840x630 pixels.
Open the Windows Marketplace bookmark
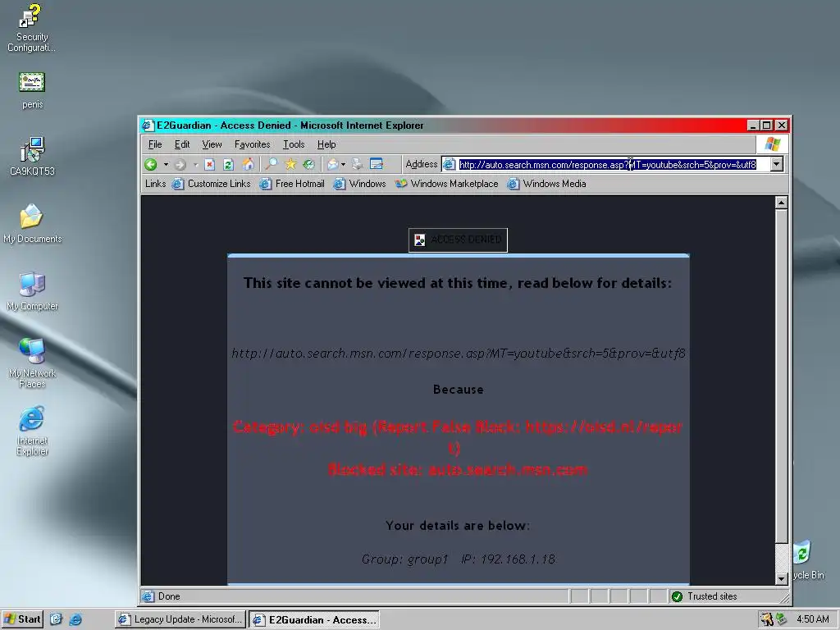(447, 184)
